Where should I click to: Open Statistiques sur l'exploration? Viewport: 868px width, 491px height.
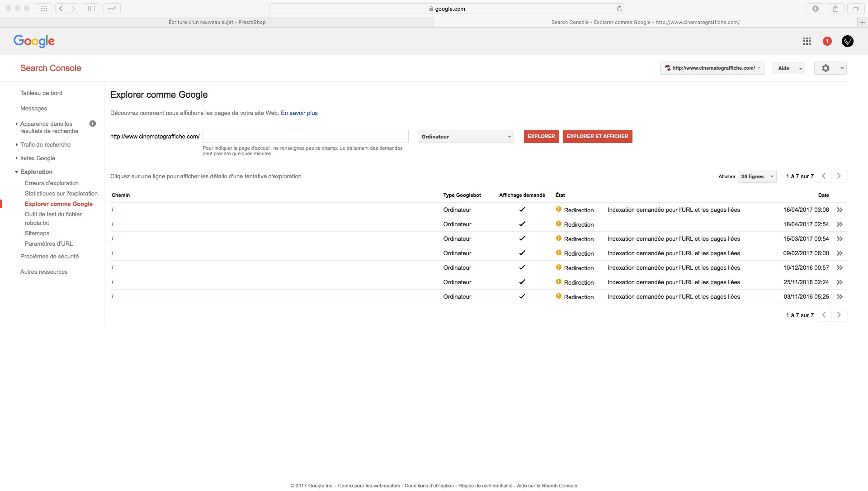pos(61,194)
